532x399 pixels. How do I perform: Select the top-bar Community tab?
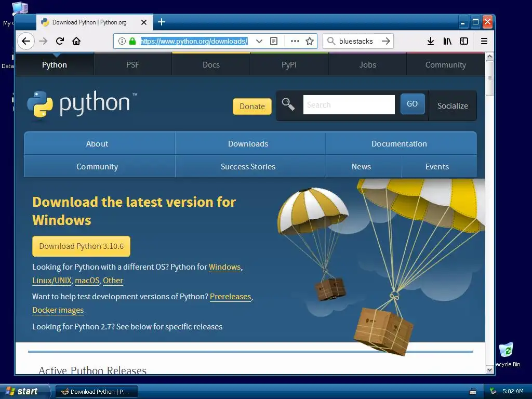tap(445, 65)
